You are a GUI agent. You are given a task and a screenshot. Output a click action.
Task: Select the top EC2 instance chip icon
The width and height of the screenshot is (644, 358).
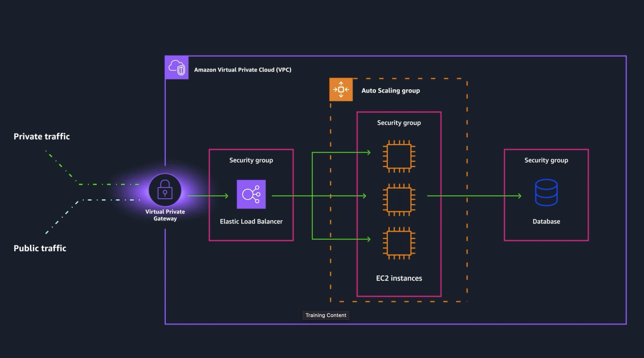pos(399,156)
